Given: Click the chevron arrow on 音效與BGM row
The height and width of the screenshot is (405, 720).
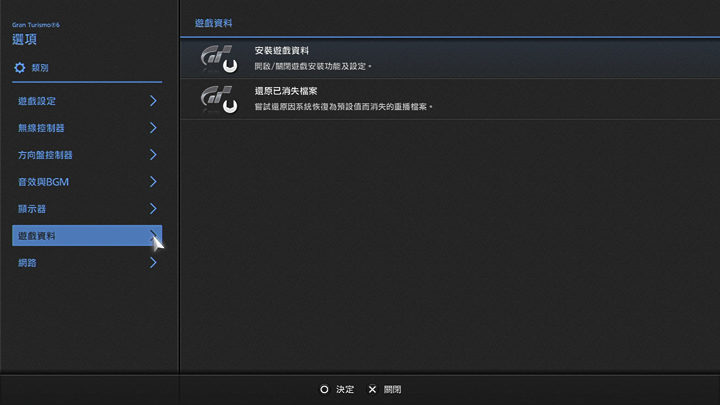Looking at the screenshot, I should pyautogui.click(x=153, y=182).
